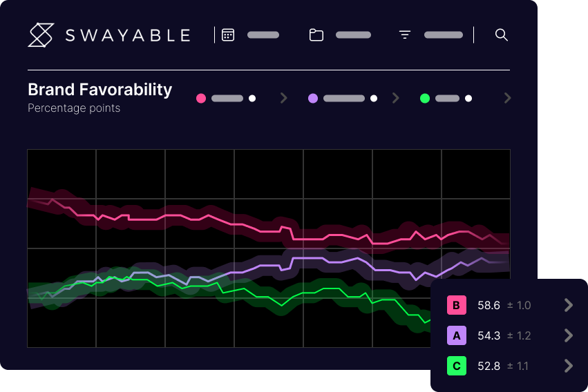This screenshot has width=588, height=392.
Task: Toggle the purple series white dot
Action: (374, 99)
